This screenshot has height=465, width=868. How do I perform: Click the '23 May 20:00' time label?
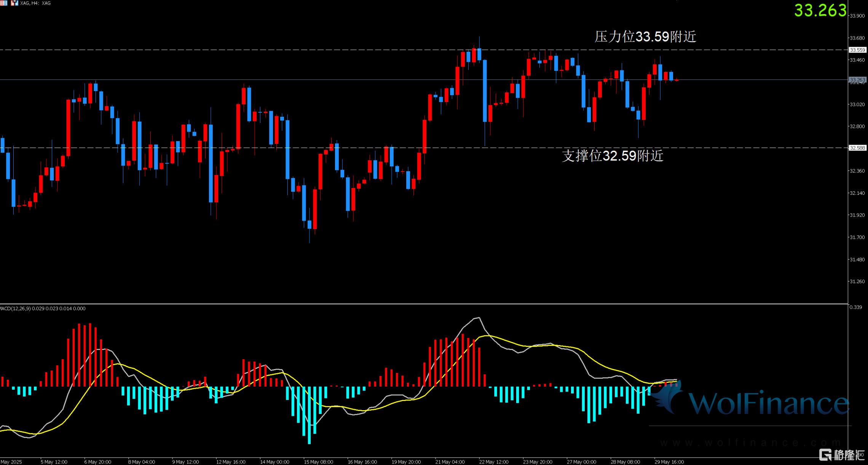[538, 462]
